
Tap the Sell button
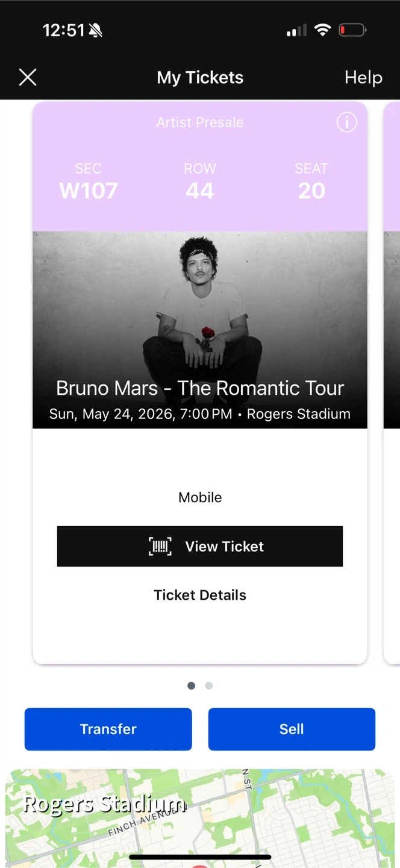click(x=292, y=729)
